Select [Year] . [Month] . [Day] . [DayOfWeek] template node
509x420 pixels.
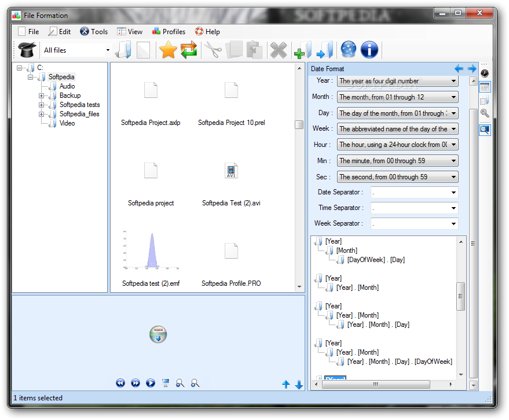point(400,362)
